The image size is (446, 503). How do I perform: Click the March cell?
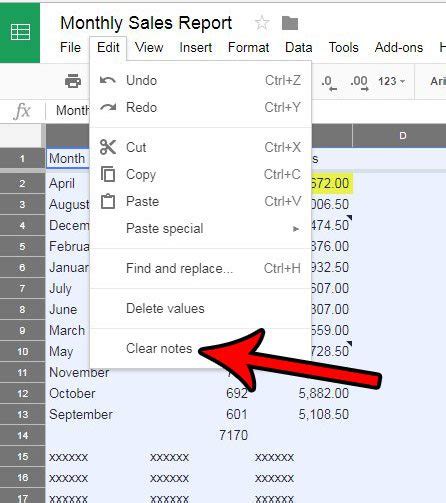[68, 331]
